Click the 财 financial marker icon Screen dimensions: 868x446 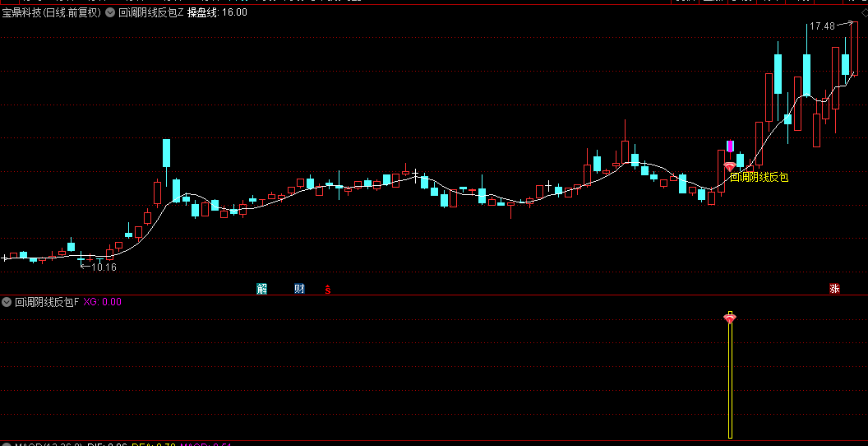299,289
